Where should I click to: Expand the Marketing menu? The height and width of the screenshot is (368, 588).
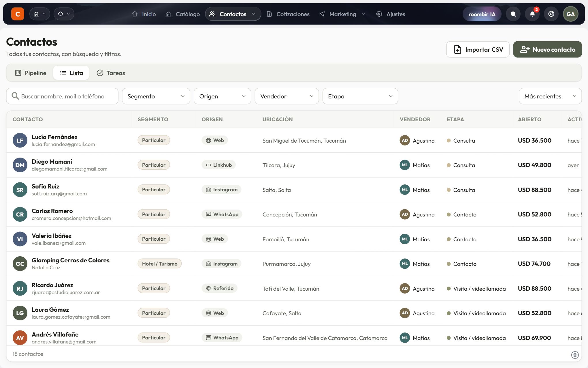(342, 14)
